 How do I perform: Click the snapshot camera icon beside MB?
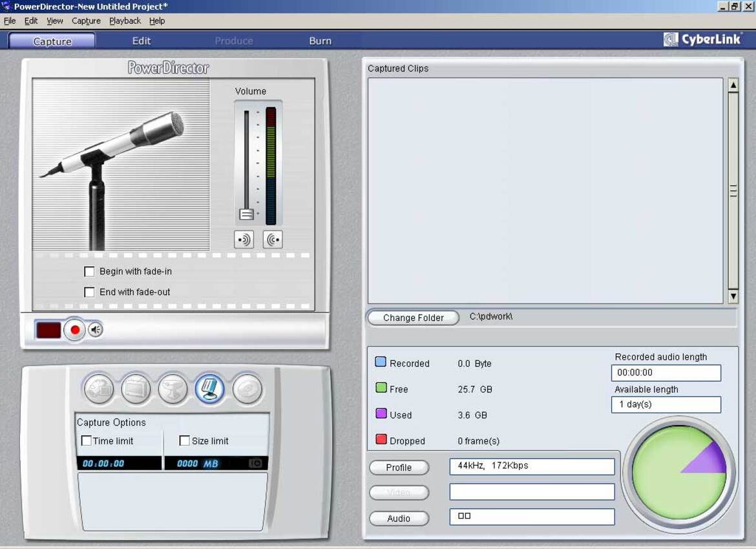255,463
